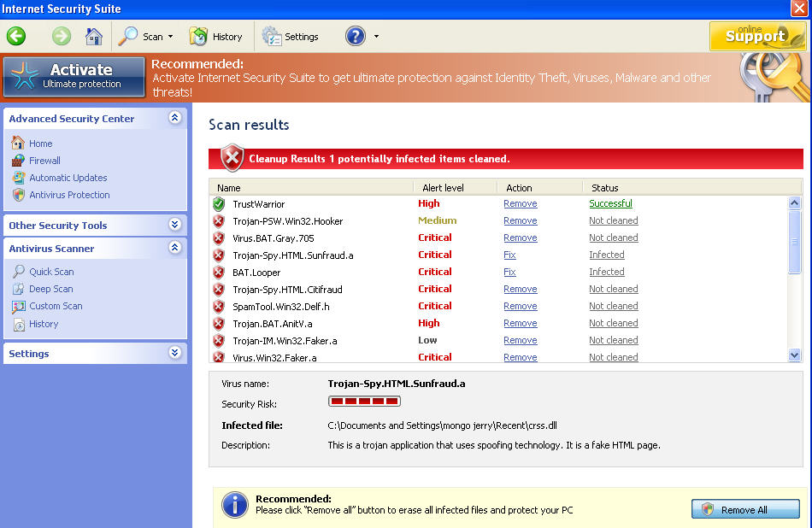
Task: Select the Virus.Win32.Faker.a row name
Action: (x=274, y=358)
